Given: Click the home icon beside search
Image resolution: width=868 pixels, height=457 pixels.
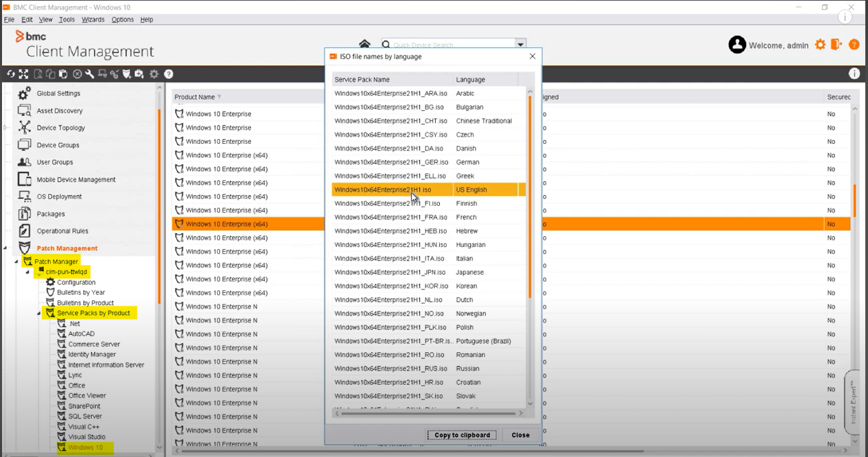Looking at the screenshot, I should click(x=365, y=45).
